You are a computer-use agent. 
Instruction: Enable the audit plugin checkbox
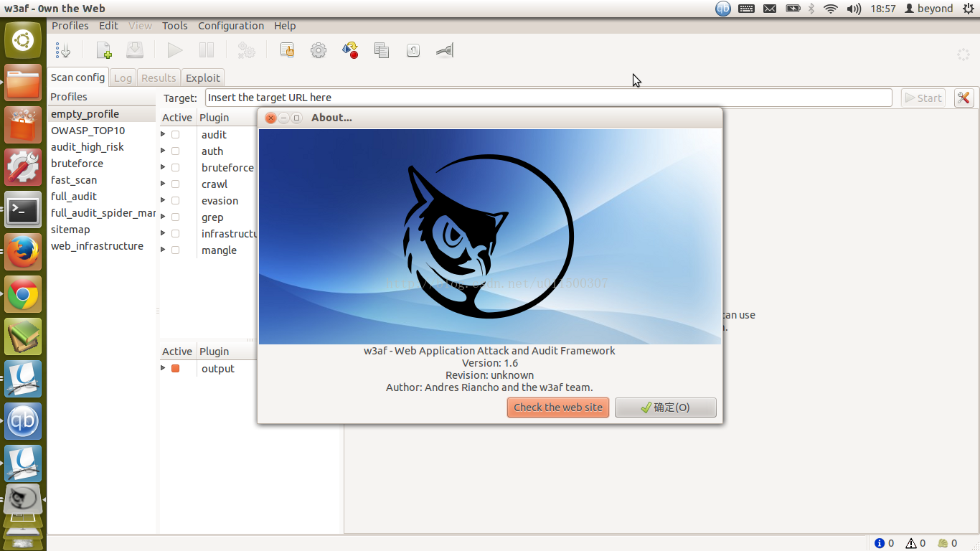(x=175, y=135)
